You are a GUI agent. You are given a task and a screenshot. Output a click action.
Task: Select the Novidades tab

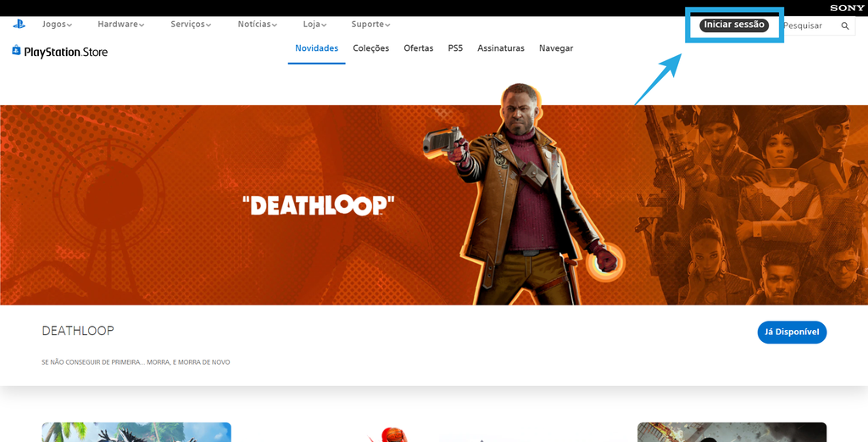tap(317, 48)
